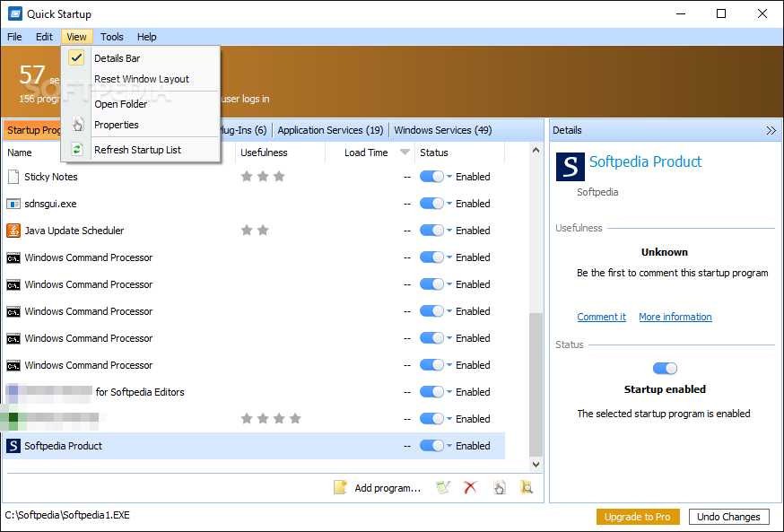The height and width of the screenshot is (532, 784).
Task: Collapse the Details panel with double chevron
Action: pos(771,130)
